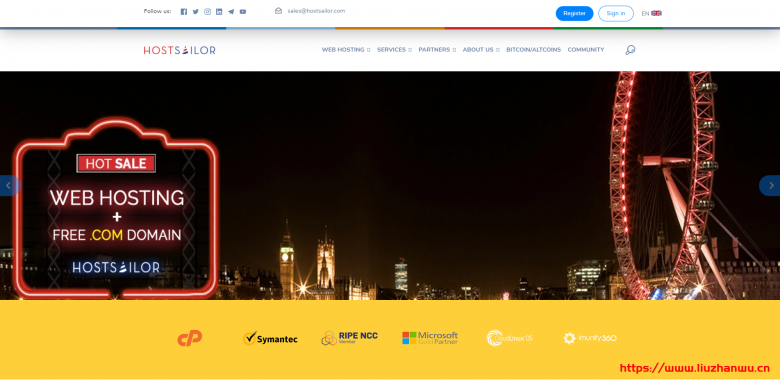Open the Twitter social icon

point(195,11)
